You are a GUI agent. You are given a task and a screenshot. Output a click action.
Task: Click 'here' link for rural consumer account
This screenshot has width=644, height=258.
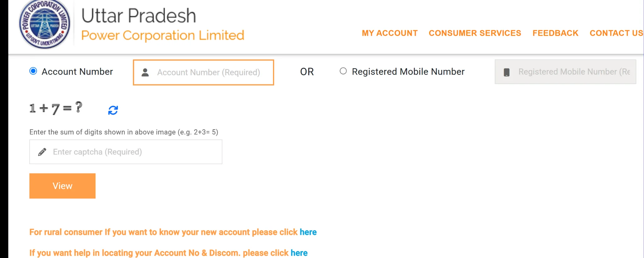[308, 232]
